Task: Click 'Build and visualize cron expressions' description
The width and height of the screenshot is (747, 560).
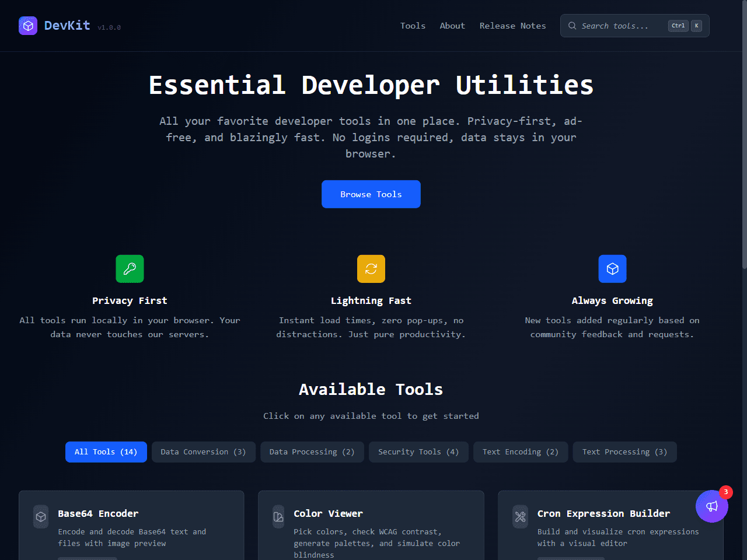Action: click(x=618, y=538)
